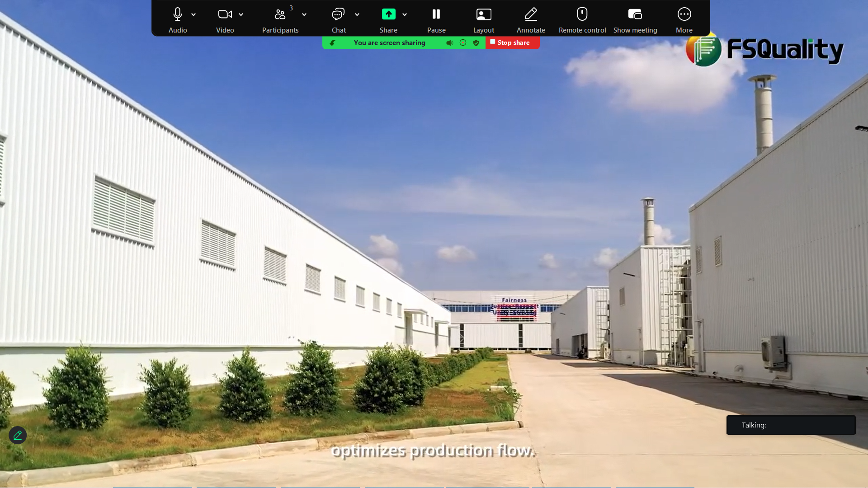Screen dimensions: 868x488
Task: Click Show meeting
Action: pyautogui.click(x=635, y=15)
